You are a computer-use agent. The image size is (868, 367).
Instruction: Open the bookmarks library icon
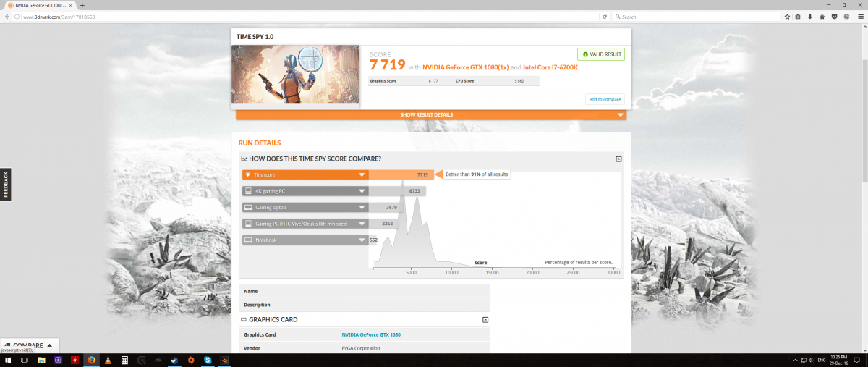click(x=798, y=17)
